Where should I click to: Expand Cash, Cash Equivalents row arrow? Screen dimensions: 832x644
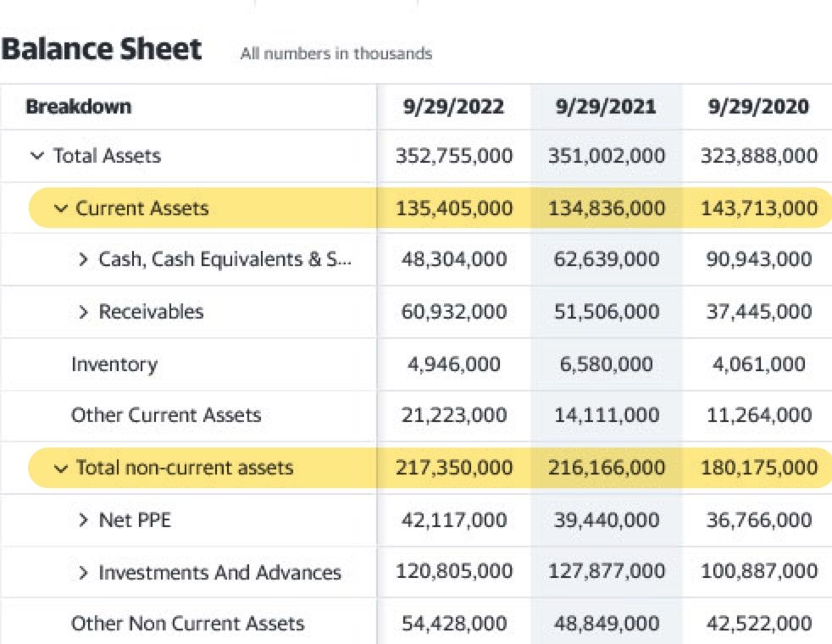coord(83,259)
